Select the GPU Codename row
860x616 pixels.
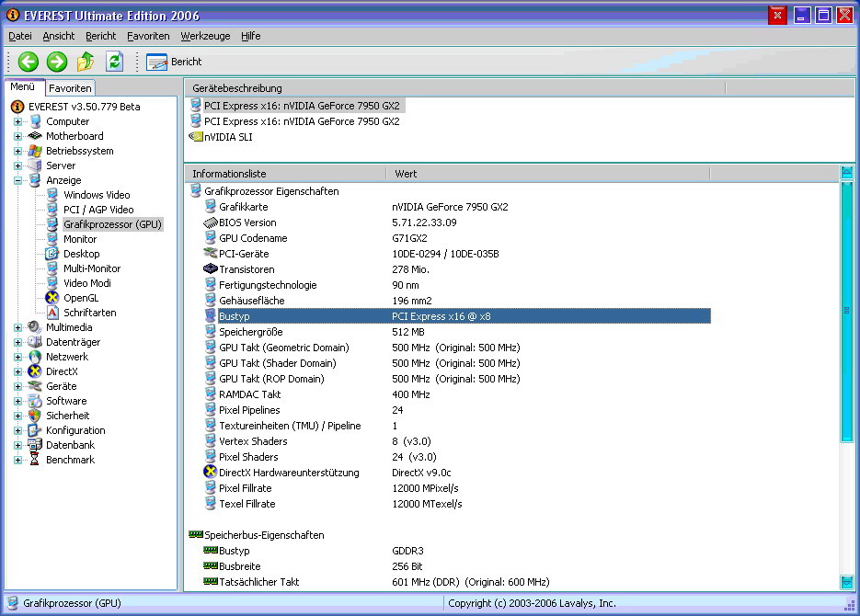coord(457,238)
